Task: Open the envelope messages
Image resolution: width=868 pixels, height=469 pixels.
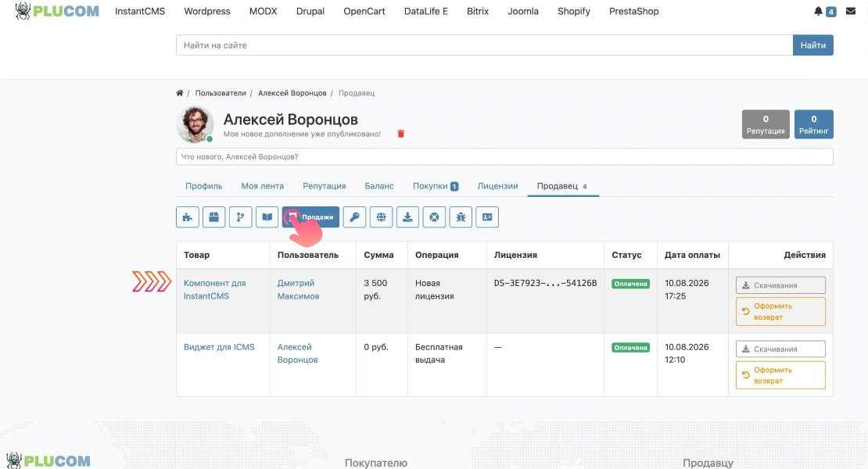Action: pos(851,11)
